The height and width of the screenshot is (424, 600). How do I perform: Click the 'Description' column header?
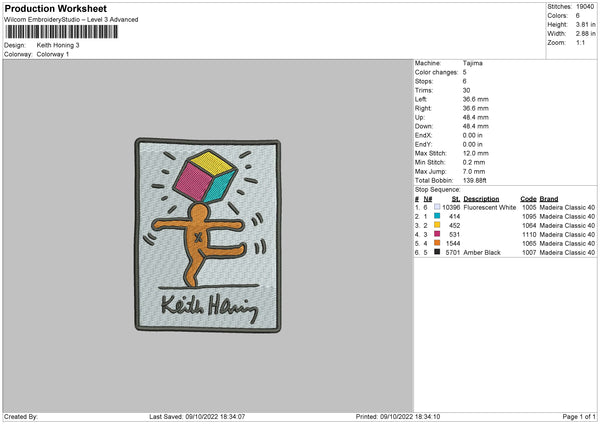pos(481,199)
